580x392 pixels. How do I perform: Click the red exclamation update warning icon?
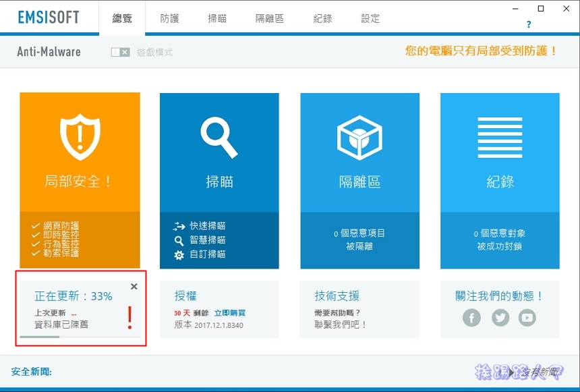(x=129, y=318)
